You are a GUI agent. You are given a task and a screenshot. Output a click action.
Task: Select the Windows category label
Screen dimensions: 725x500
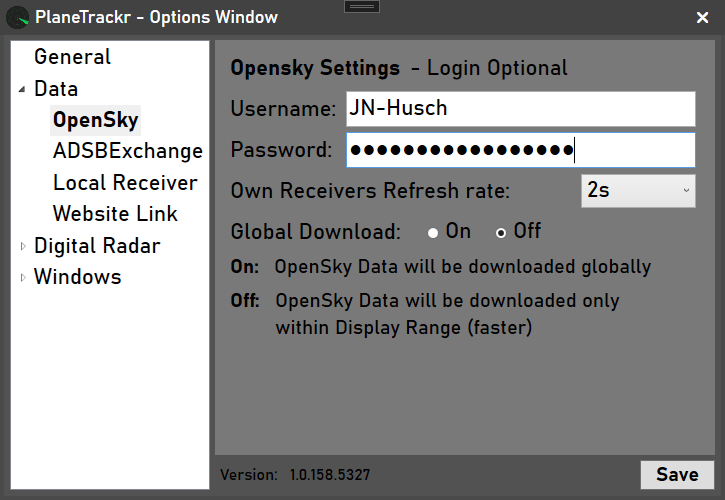point(77,277)
